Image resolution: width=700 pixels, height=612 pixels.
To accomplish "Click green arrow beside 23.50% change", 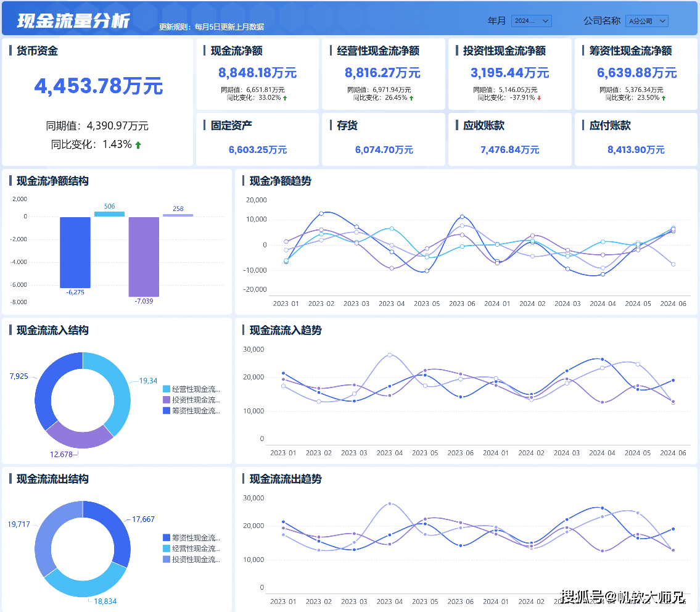I will pos(664,97).
